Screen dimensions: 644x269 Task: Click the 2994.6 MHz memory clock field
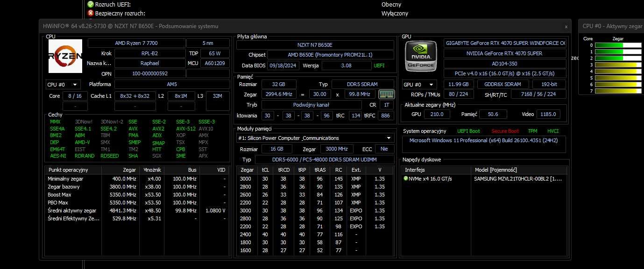point(279,94)
